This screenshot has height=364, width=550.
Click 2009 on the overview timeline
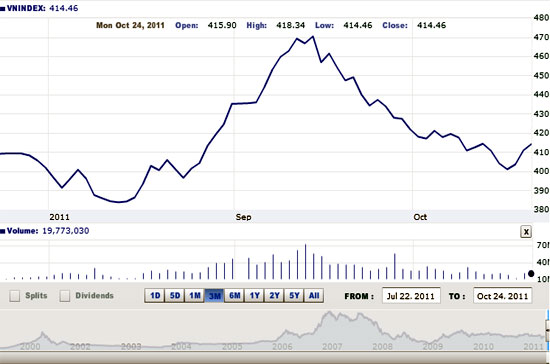tap(432, 346)
